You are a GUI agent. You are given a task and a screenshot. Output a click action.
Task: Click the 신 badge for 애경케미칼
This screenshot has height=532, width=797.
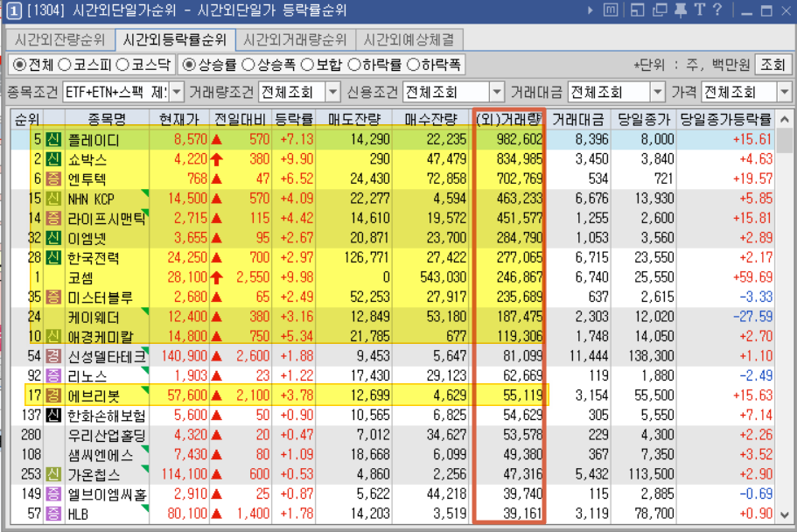coord(53,337)
